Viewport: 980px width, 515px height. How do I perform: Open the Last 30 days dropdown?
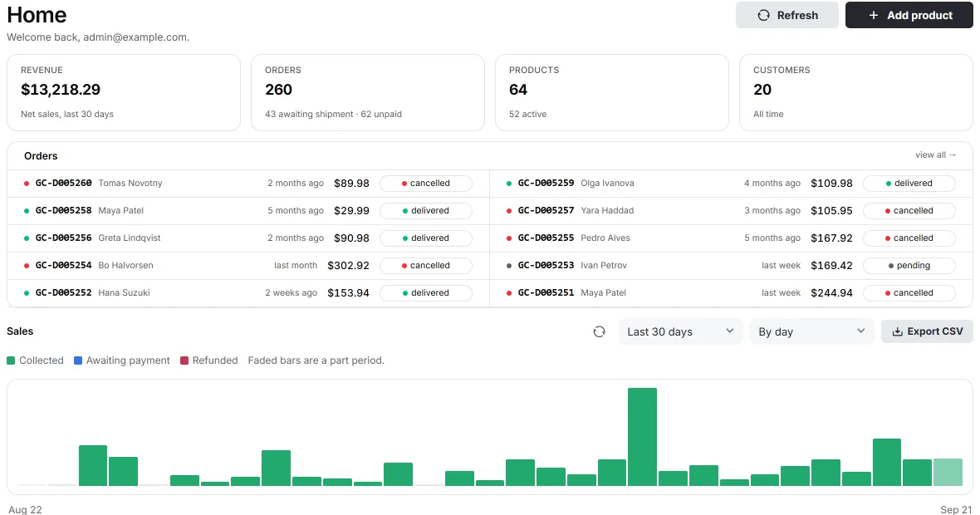point(680,331)
